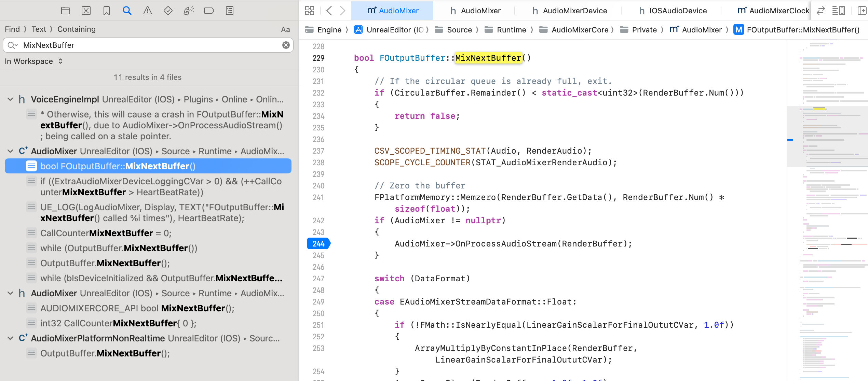Image resolution: width=868 pixels, height=381 pixels.
Task: Open the Debug navigator spray icon
Action: 189,11
